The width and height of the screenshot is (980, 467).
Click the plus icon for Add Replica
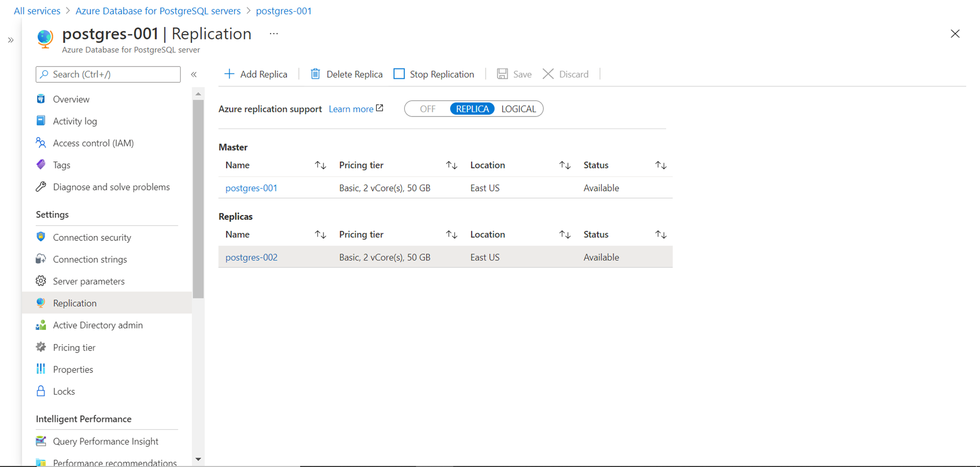click(229, 74)
